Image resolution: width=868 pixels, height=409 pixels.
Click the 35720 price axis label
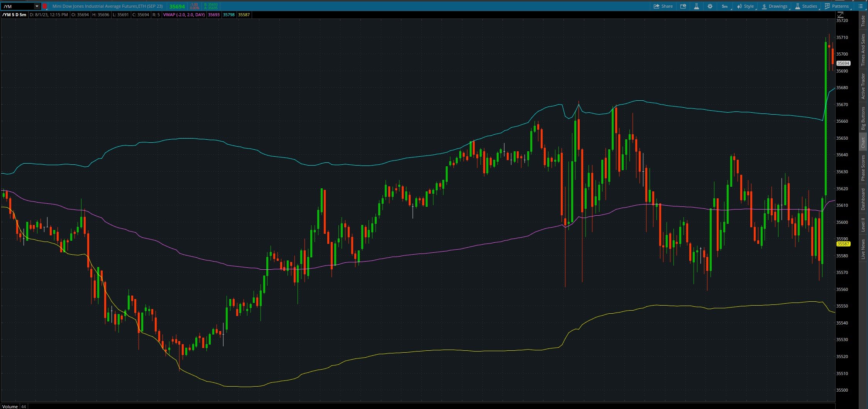click(x=842, y=20)
